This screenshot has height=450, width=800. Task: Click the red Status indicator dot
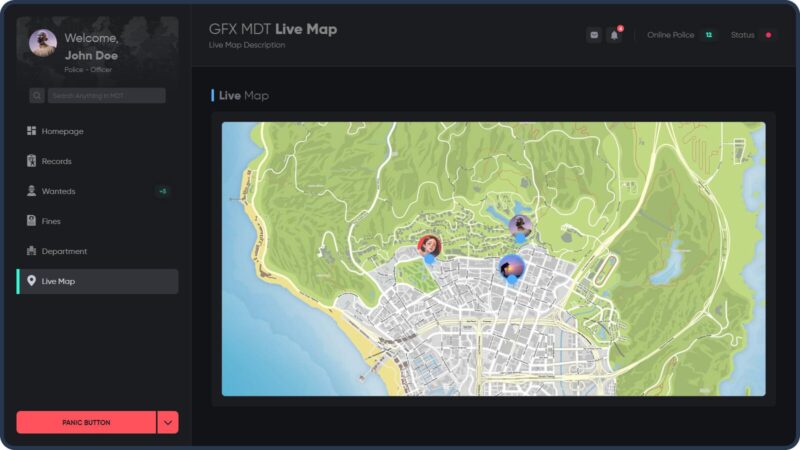tap(768, 35)
